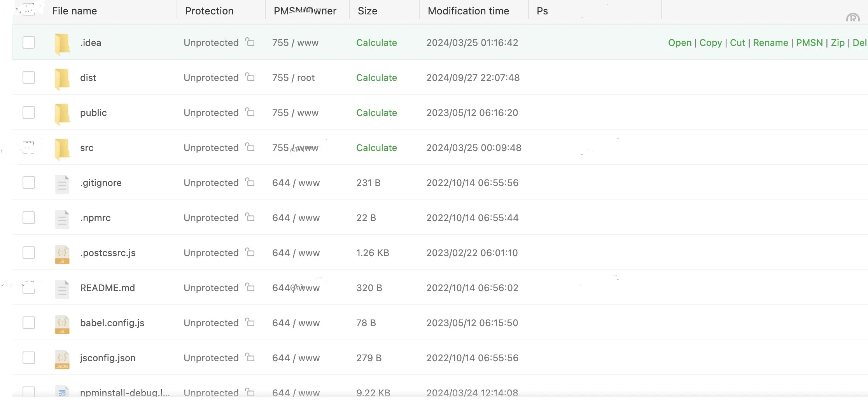Sort by the Modification time column header
The image size is (868, 411).
point(468,11)
